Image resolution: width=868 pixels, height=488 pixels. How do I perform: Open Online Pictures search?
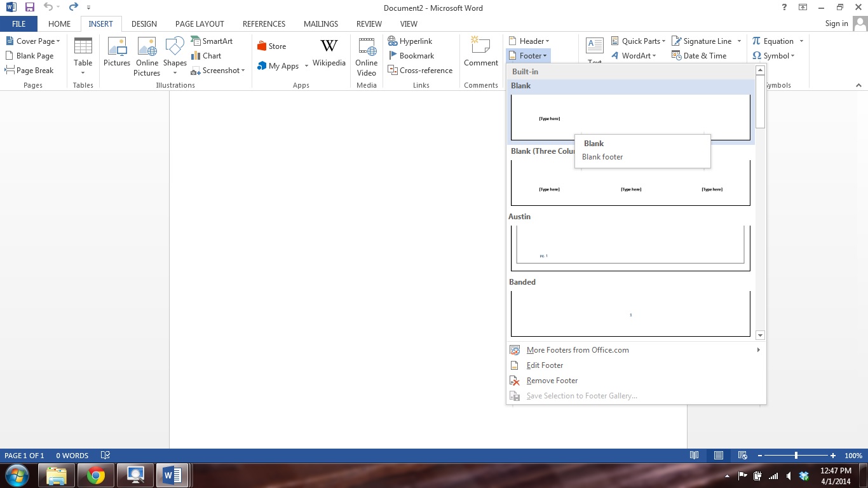point(147,56)
